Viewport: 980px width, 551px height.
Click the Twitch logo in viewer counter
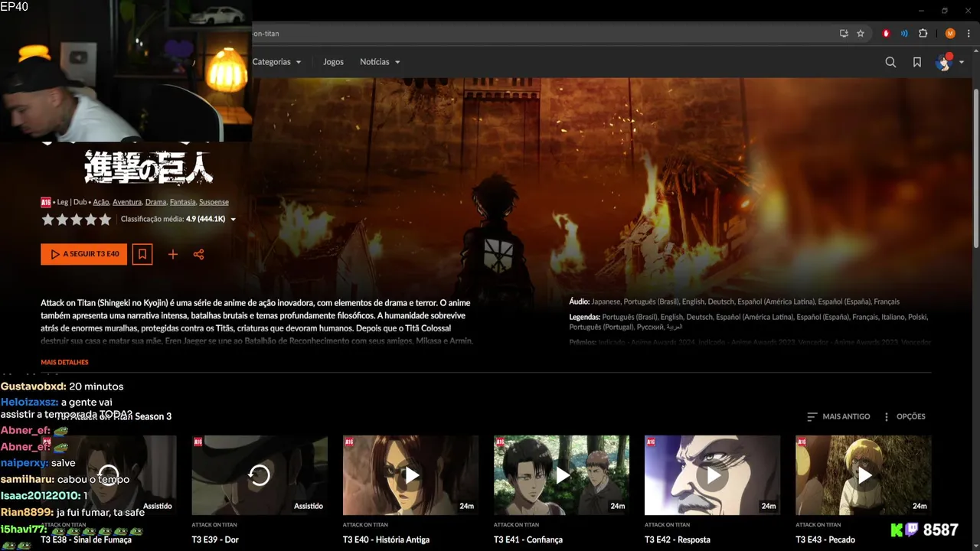point(913,530)
